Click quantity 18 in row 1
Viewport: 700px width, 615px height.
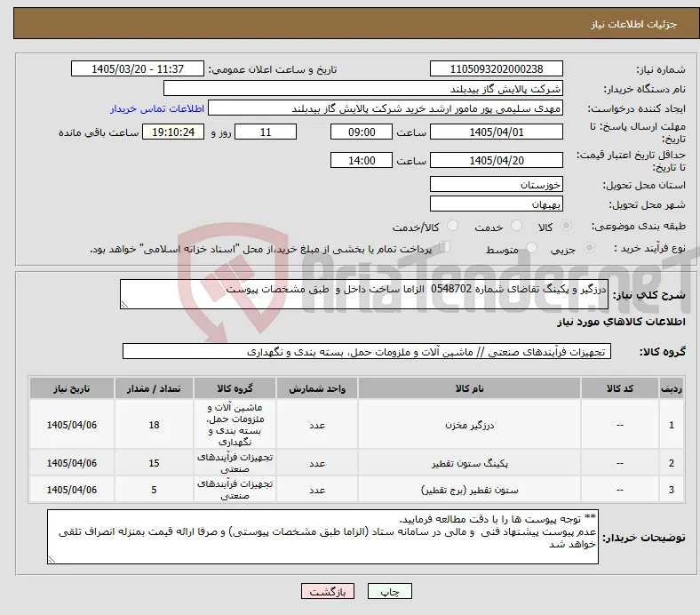click(x=154, y=425)
